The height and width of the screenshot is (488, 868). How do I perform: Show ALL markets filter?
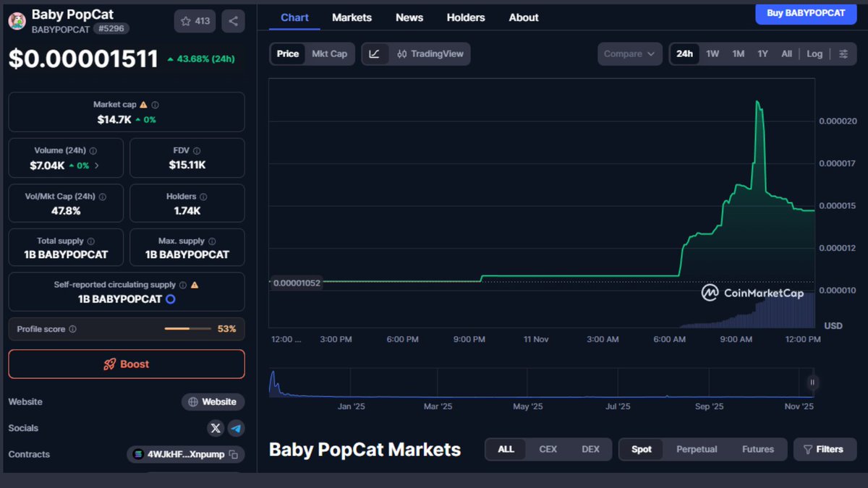[x=506, y=449]
